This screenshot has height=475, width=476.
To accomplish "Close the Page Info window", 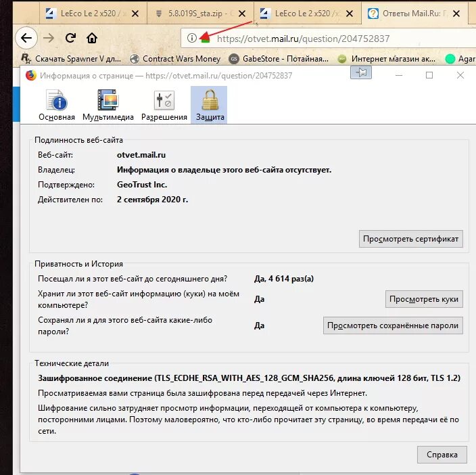I will tap(460, 75).
